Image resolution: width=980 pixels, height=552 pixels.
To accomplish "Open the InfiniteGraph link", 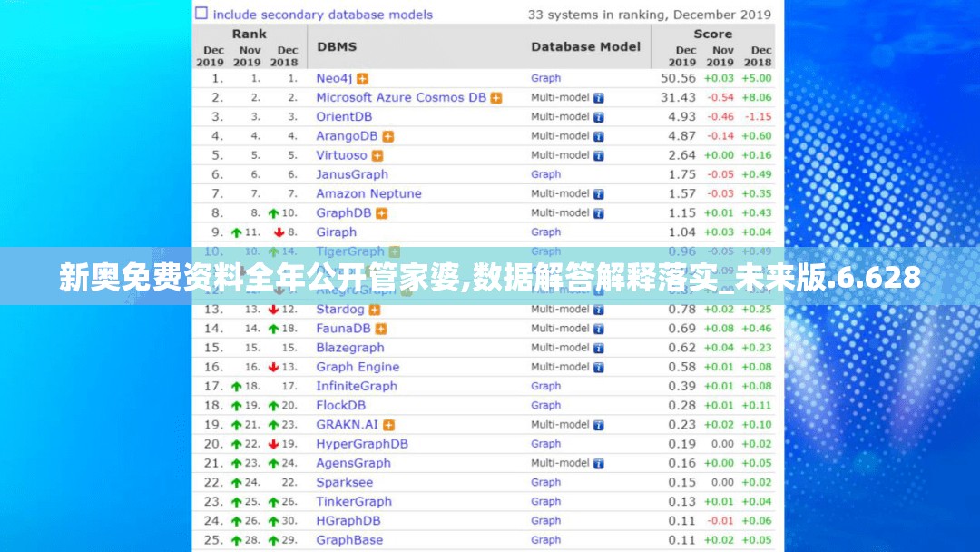I will (x=357, y=386).
